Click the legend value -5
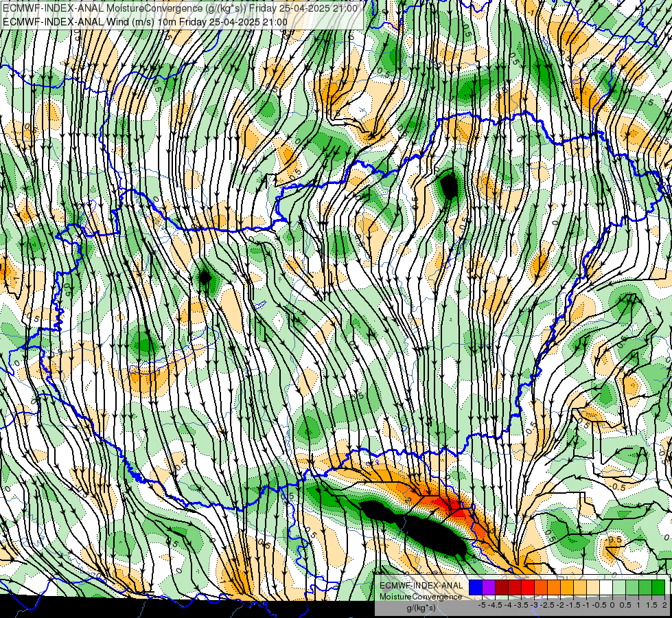 pyautogui.click(x=482, y=605)
